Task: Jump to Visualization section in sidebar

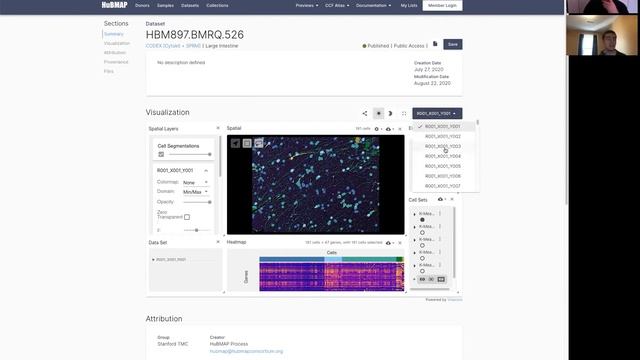Action: 117,43
